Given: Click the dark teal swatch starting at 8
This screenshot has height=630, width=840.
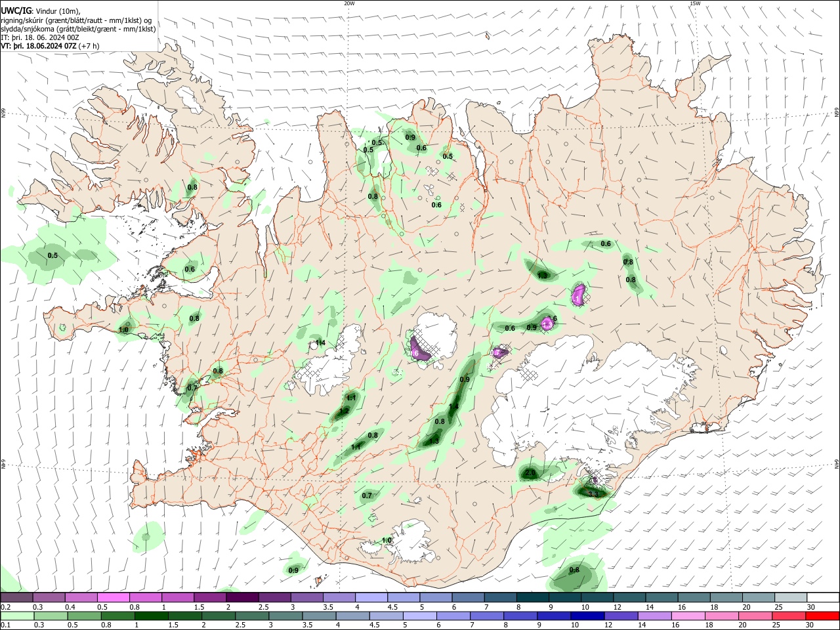Looking at the screenshot, I should click(534, 597).
